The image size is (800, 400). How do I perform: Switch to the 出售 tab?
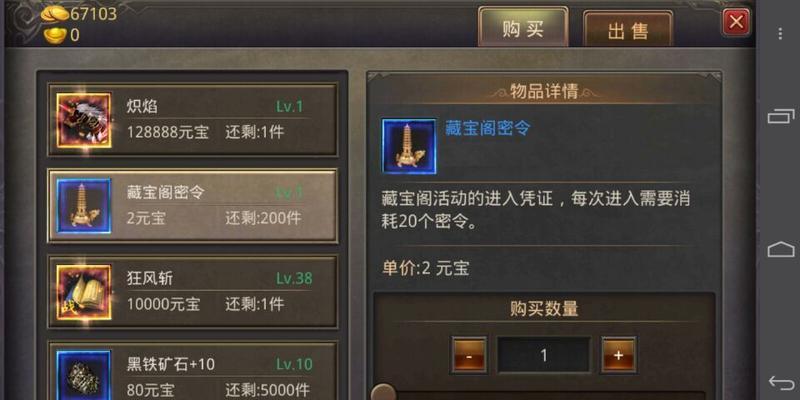tap(628, 30)
